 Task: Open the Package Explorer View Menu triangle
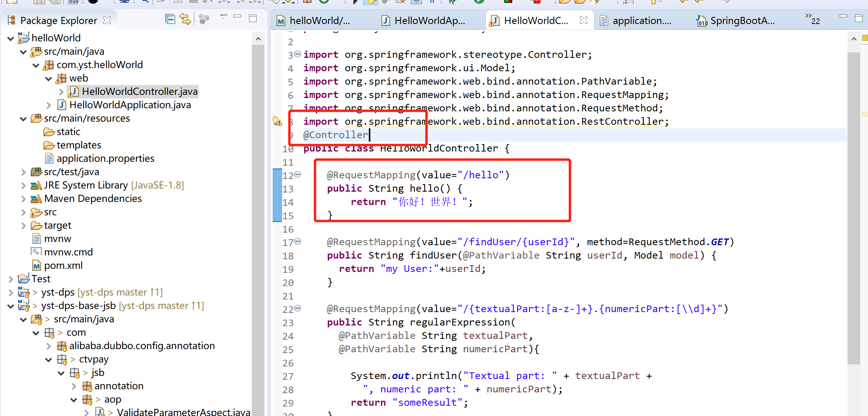tap(223, 17)
